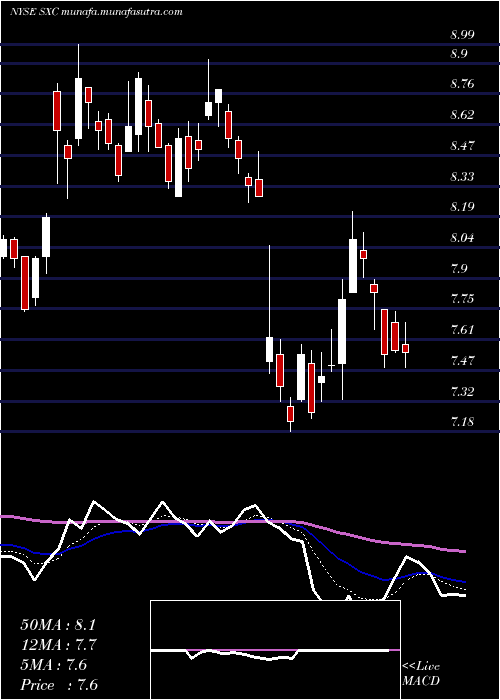Click the 7.18 price level label
The image size is (500, 700).
tap(462, 422)
